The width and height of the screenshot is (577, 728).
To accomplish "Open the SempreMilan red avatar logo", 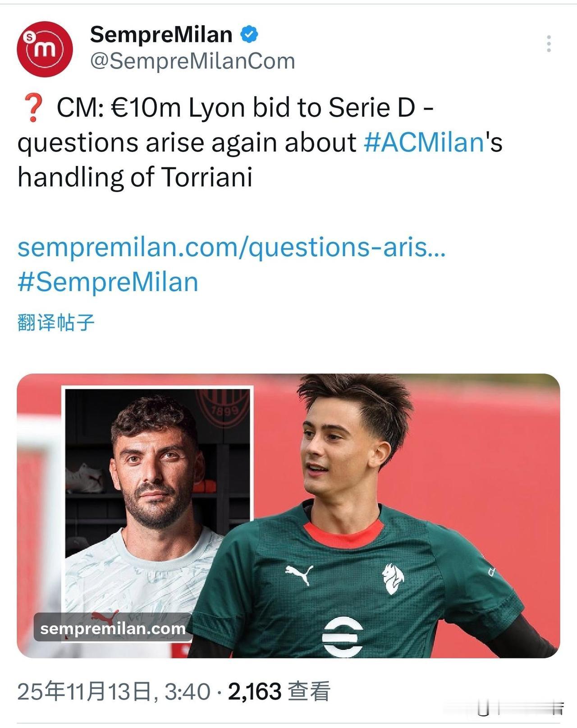I will [45, 49].
